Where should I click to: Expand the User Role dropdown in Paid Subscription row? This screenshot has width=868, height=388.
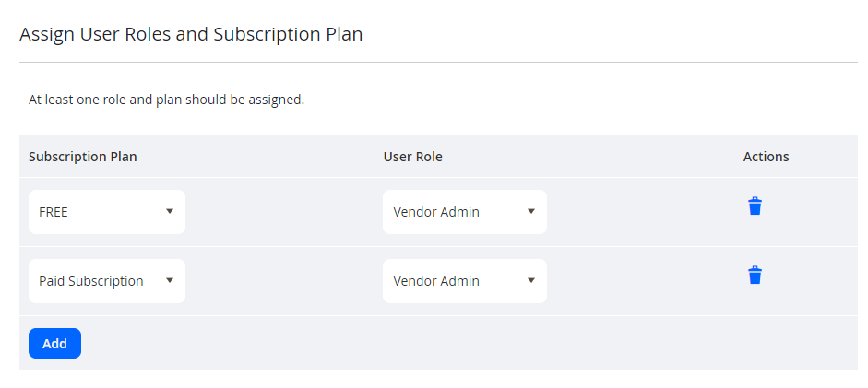point(465,281)
